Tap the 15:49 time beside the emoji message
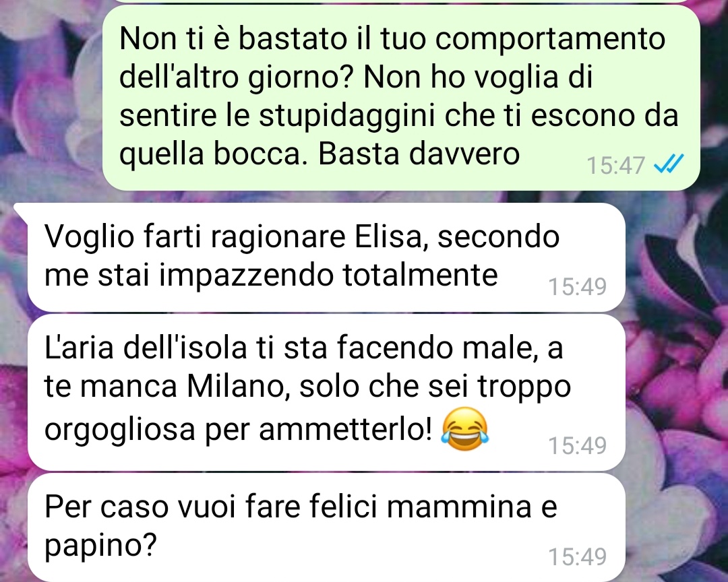728x582 pixels. coord(578,445)
